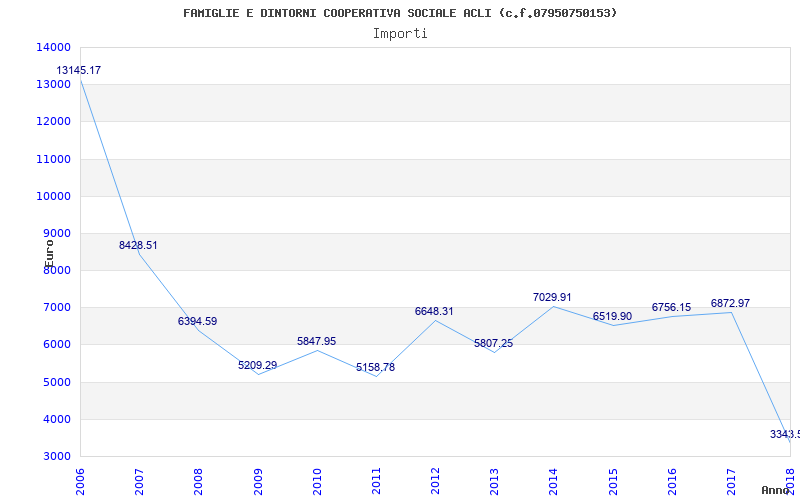Select the 7029.91 data label
This screenshot has width=800, height=500.
click(x=552, y=297)
